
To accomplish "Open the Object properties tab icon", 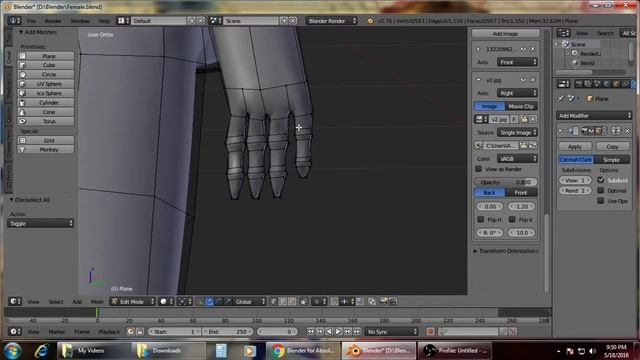I will coord(616,84).
